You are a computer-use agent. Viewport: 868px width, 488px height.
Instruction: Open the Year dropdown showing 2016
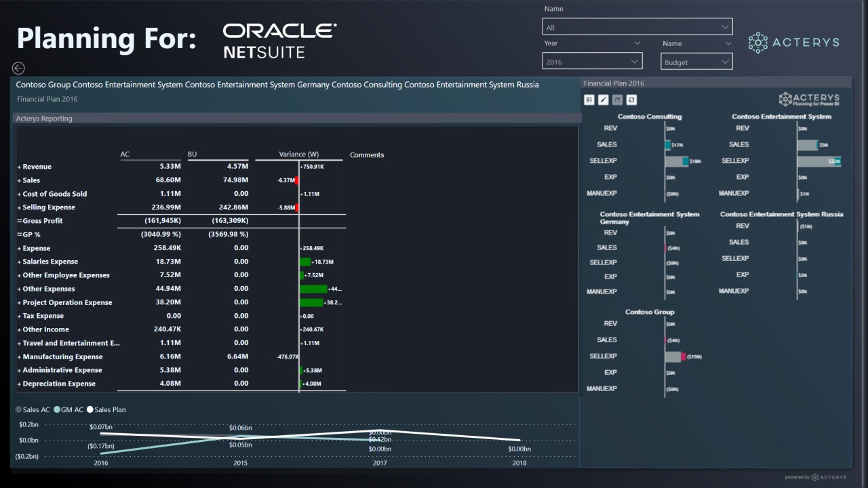pyautogui.click(x=592, y=62)
